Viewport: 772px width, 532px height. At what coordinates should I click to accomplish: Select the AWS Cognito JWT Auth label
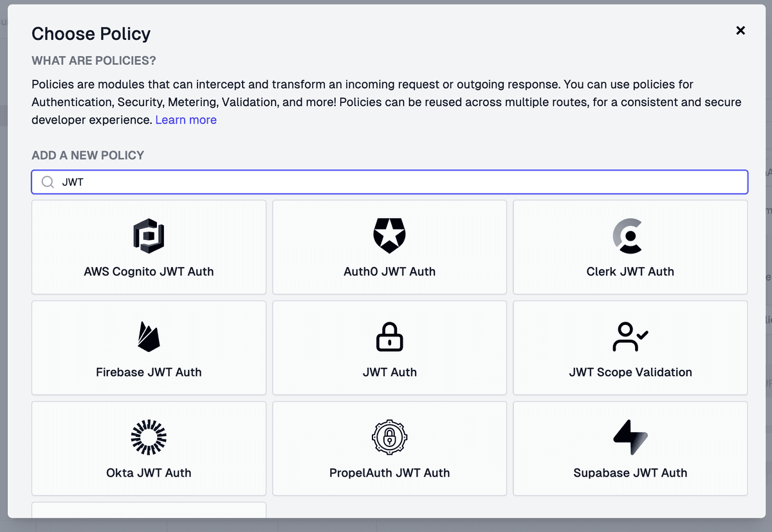149,271
